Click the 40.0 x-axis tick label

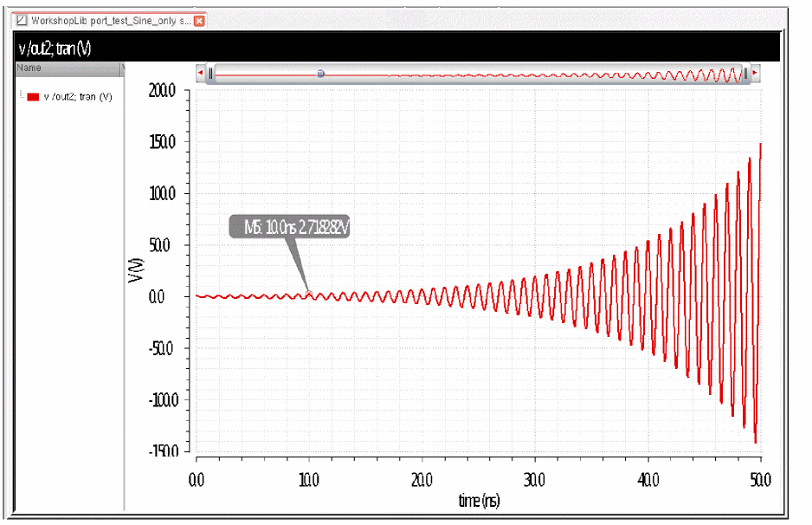(x=648, y=480)
